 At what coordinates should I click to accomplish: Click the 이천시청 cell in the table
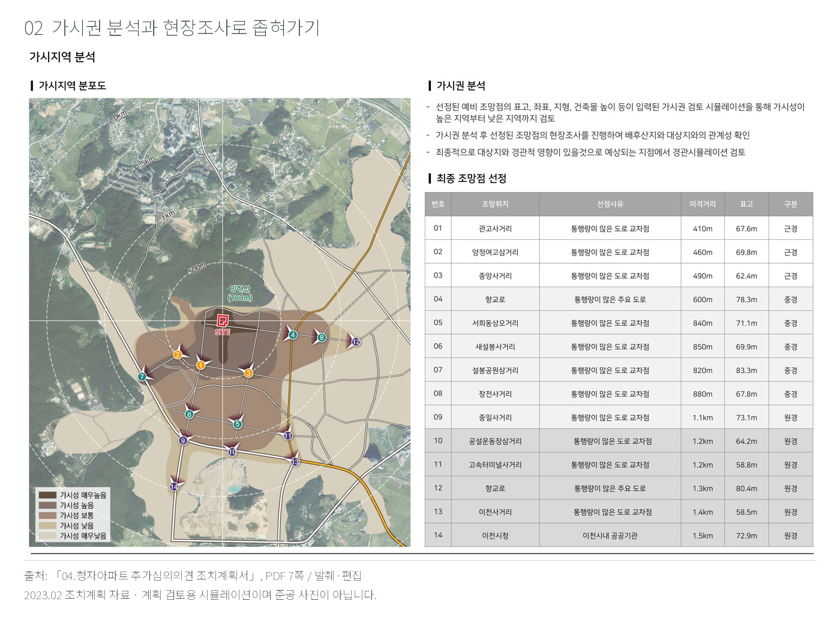pyautogui.click(x=495, y=536)
